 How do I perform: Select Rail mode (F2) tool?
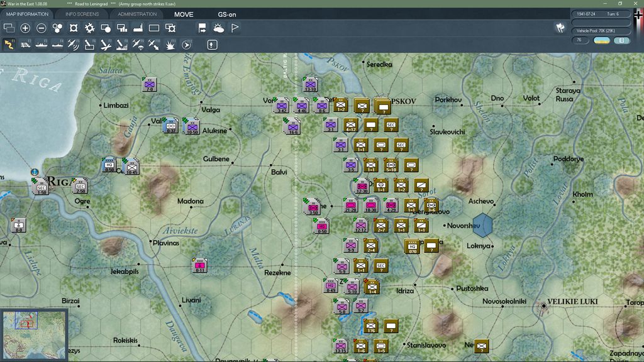(x=25, y=45)
